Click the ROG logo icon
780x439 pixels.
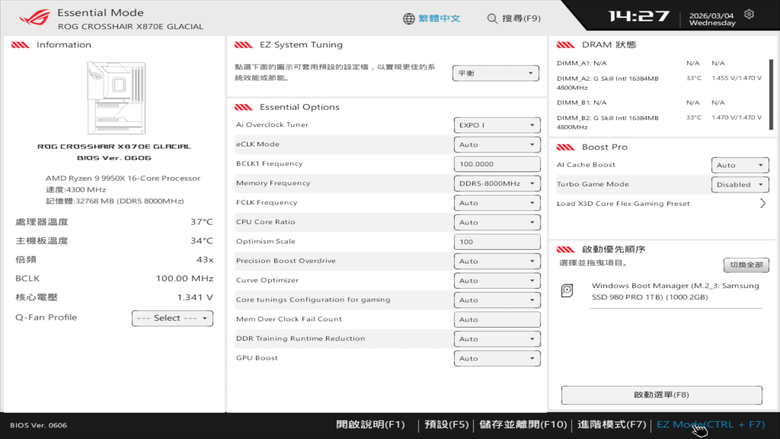pos(35,18)
